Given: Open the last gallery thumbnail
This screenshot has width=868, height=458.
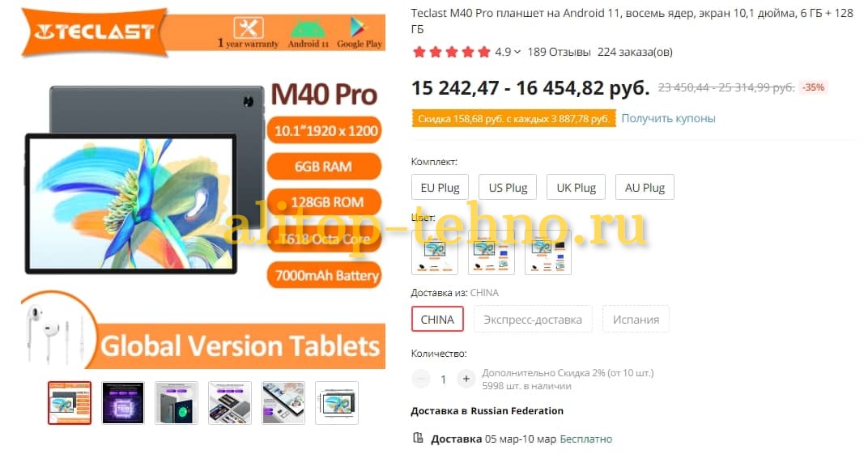Looking at the screenshot, I should click(337, 403).
